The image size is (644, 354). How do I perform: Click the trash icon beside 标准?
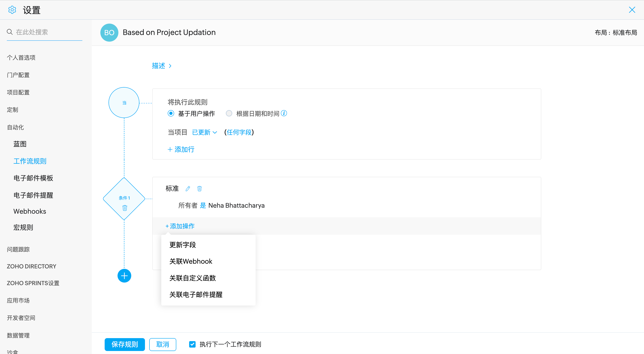pyautogui.click(x=199, y=189)
